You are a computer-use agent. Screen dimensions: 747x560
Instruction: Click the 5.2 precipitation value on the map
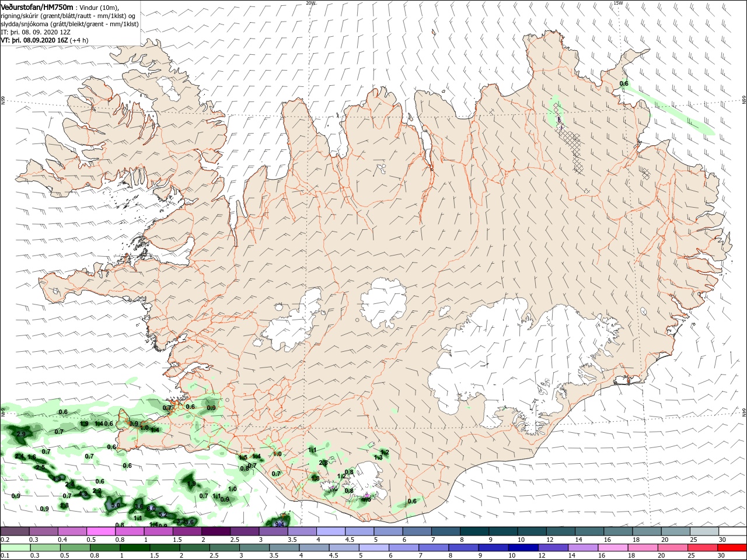(x=163, y=514)
